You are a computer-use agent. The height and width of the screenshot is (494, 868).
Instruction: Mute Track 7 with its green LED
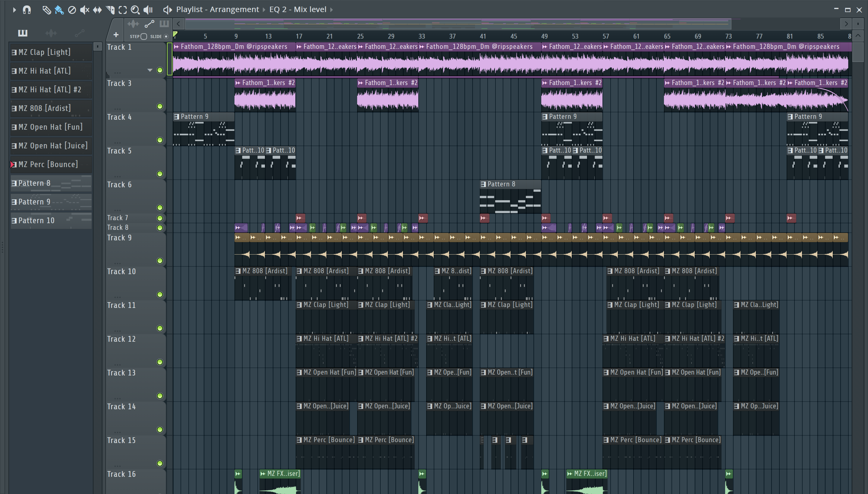160,218
